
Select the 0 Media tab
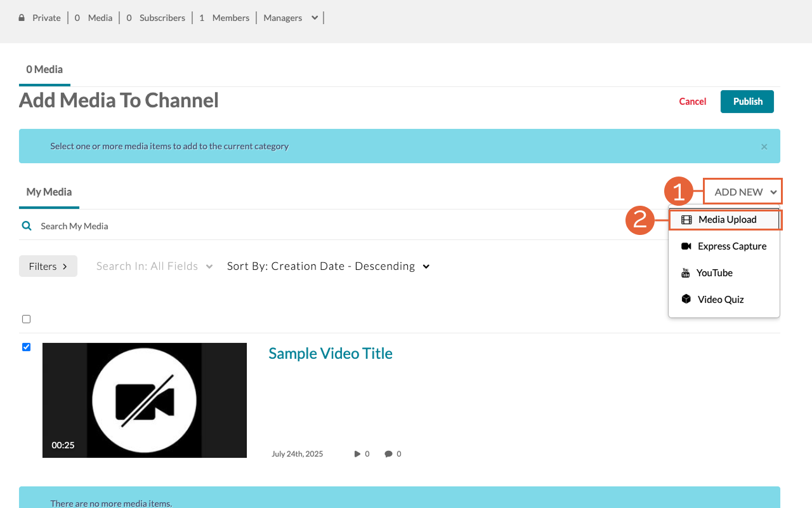(x=44, y=69)
